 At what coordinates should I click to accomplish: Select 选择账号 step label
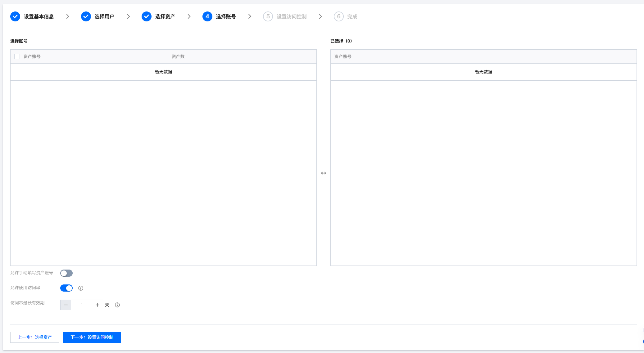226,16
